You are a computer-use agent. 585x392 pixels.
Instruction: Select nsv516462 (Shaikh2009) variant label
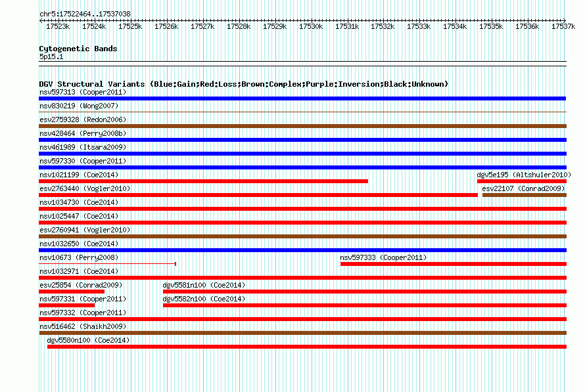(83, 326)
